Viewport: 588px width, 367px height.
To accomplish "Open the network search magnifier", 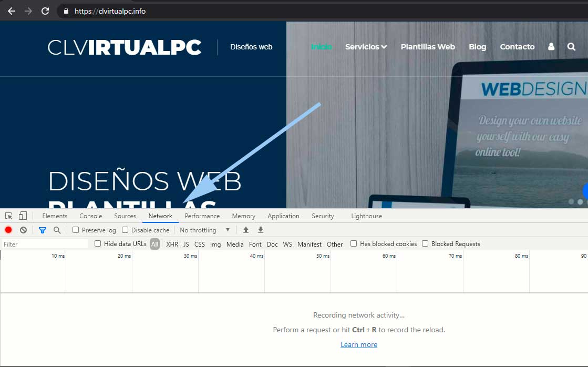I will pyautogui.click(x=57, y=230).
